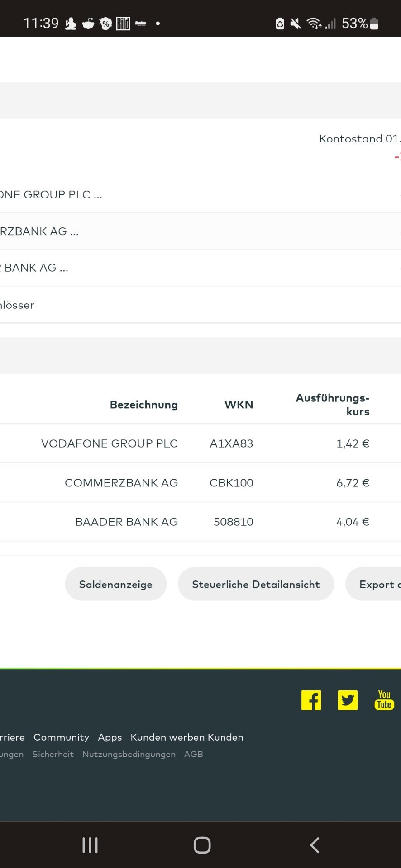Tap the Export button
This screenshot has height=868, width=401.
373,584
